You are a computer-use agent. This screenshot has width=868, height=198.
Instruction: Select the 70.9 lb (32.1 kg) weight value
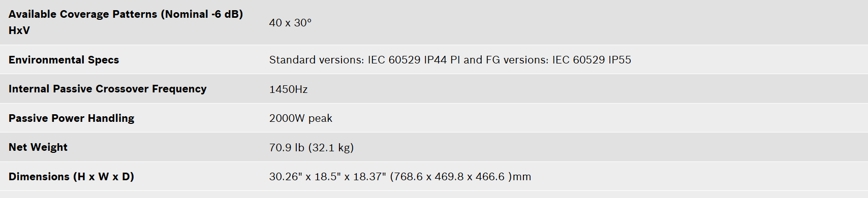312,148
